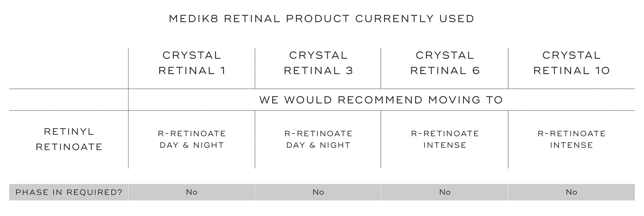Click the We Would Recommend Moving To subheading
Viewport: 644px width, 216px height.
point(381,100)
